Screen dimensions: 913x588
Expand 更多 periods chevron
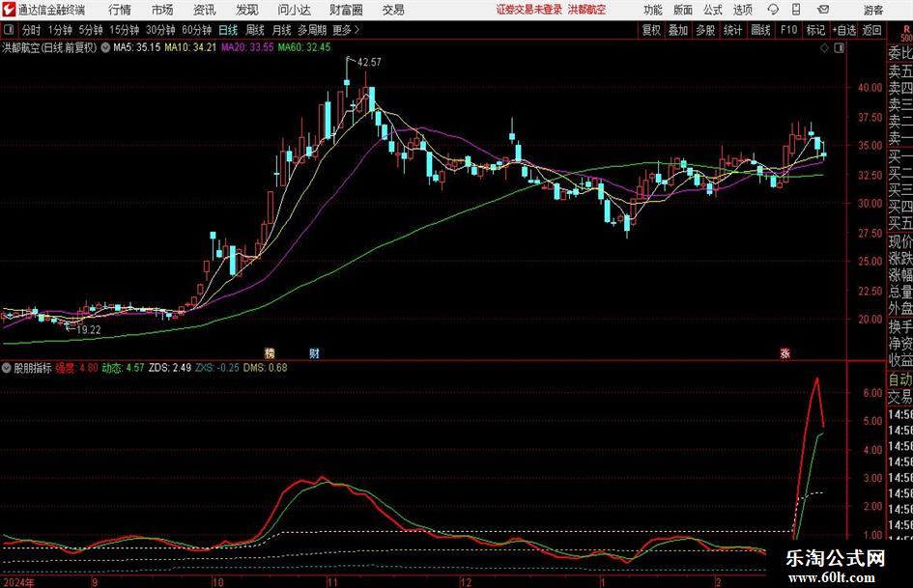(x=357, y=30)
